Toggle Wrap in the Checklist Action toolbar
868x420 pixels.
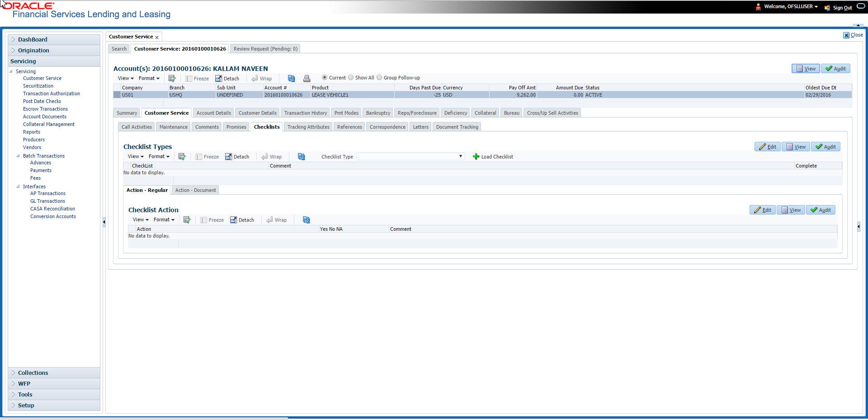[x=277, y=220]
